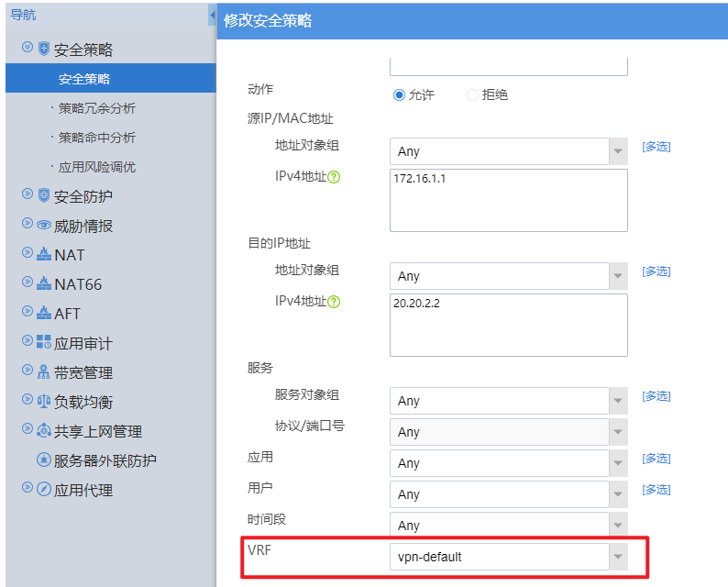
Task: Collapse the left navigation panel arrow
Action: click(x=212, y=16)
